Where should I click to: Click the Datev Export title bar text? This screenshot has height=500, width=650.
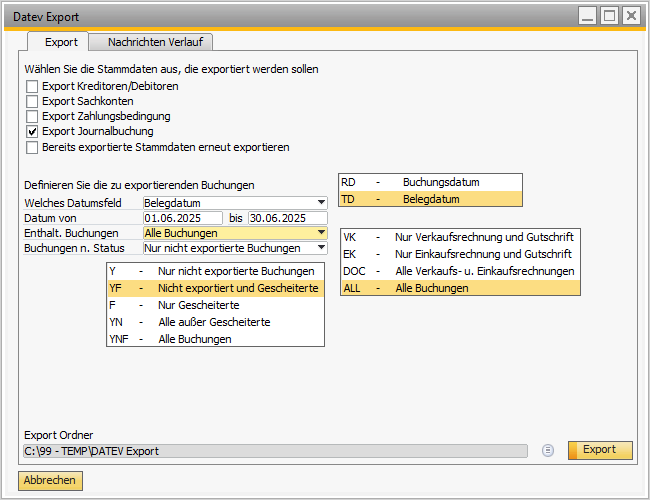point(46,17)
